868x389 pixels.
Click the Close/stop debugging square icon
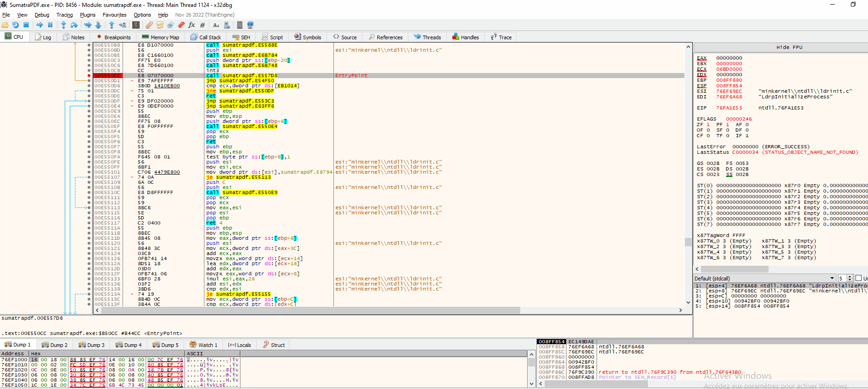point(26,25)
